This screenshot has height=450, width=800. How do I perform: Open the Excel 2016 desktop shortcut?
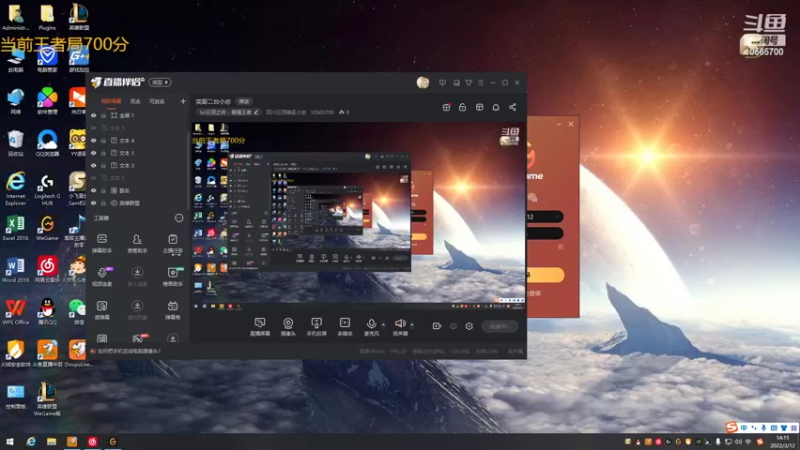click(15, 228)
